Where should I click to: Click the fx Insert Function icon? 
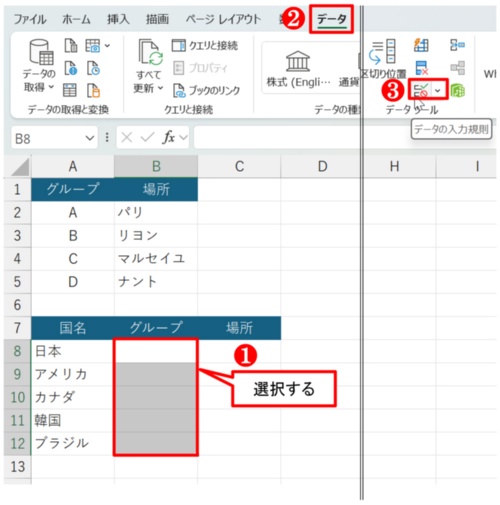[x=169, y=137]
